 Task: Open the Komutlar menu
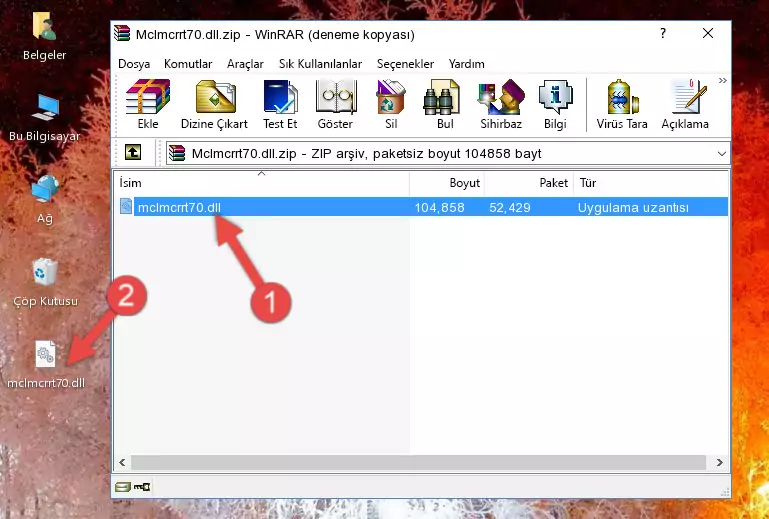(188, 64)
